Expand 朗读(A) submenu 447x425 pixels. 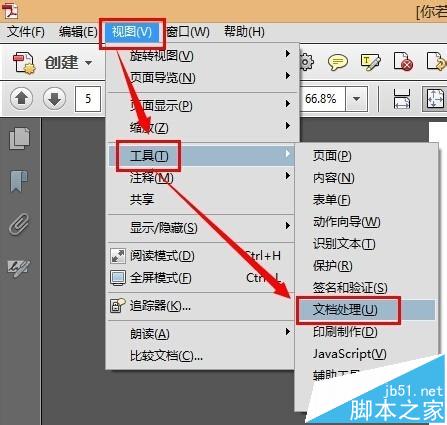click(x=201, y=333)
